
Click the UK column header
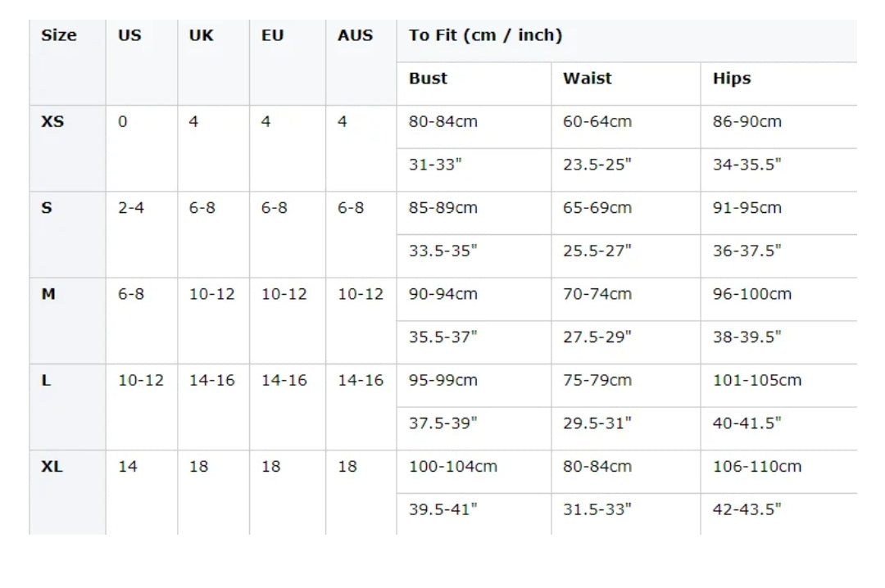click(202, 36)
